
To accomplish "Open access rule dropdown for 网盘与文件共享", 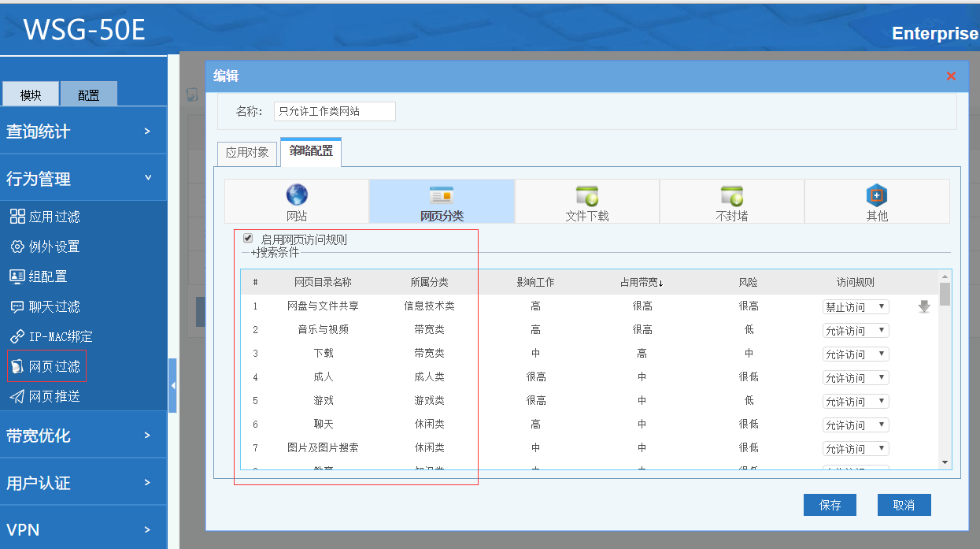I will click(856, 306).
